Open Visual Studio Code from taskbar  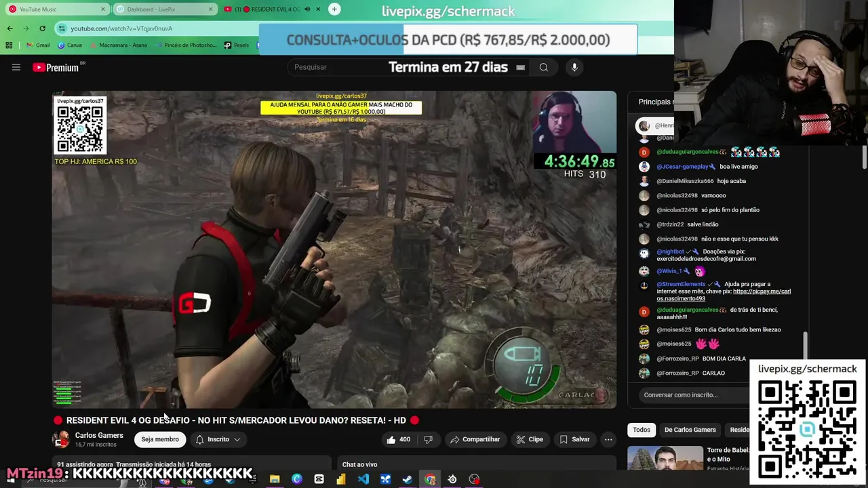(x=363, y=479)
